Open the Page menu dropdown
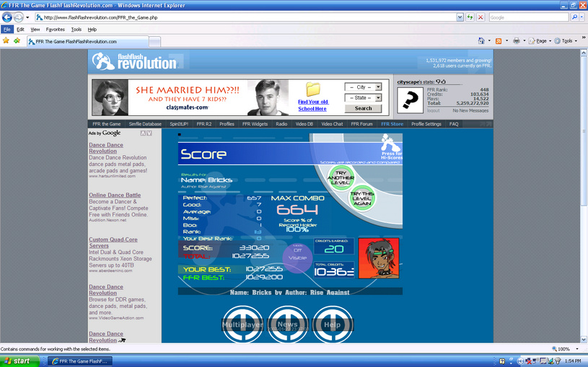The height and width of the screenshot is (367, 588). point(539,41)
